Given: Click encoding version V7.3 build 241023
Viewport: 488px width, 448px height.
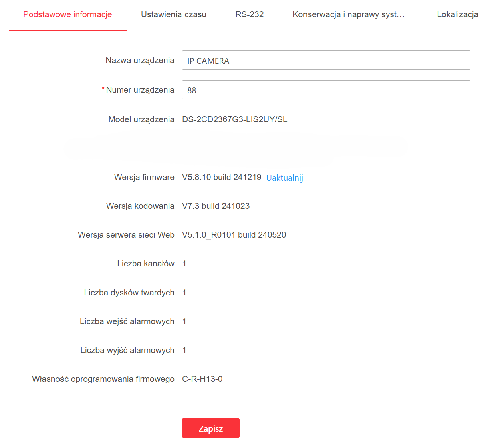Looking at the screenshot, I should point(216,206).
